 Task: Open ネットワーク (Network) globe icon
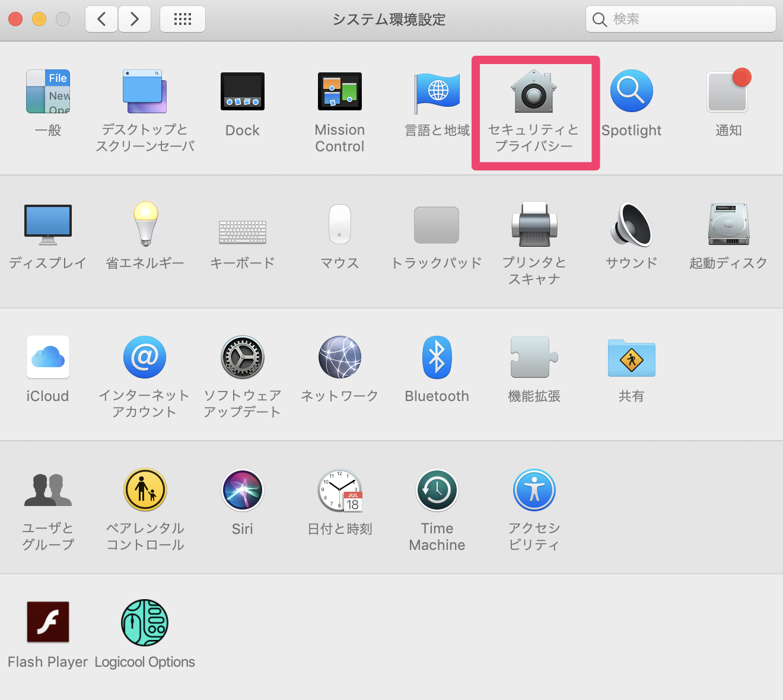point(340,357)
